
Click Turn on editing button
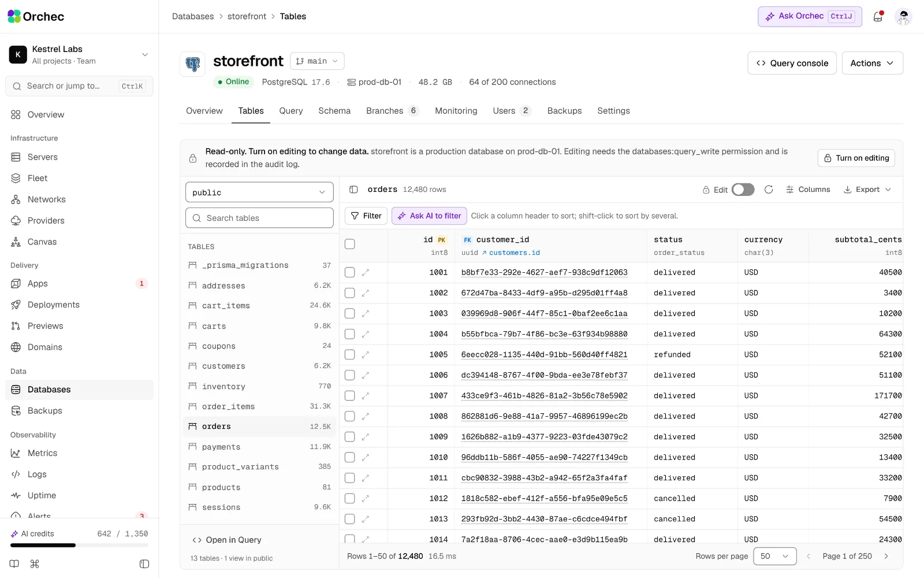pyautogui.click(x=856, y=158)
